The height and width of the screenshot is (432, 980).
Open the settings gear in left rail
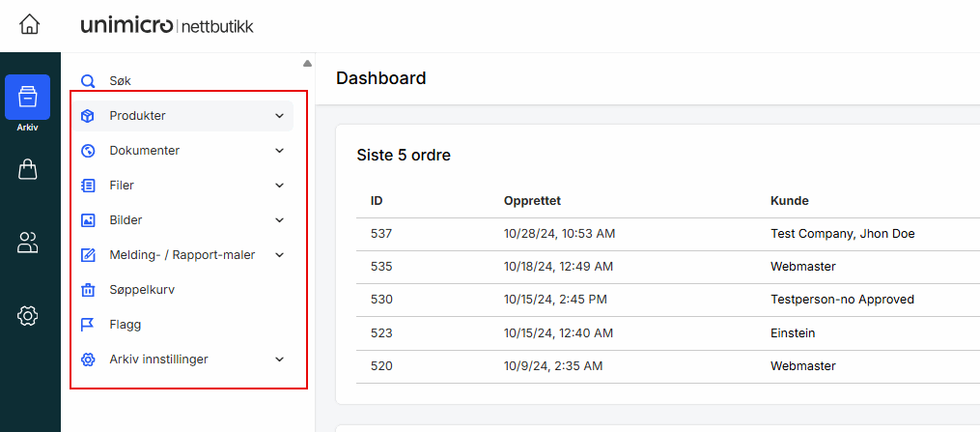click(28, 315)
